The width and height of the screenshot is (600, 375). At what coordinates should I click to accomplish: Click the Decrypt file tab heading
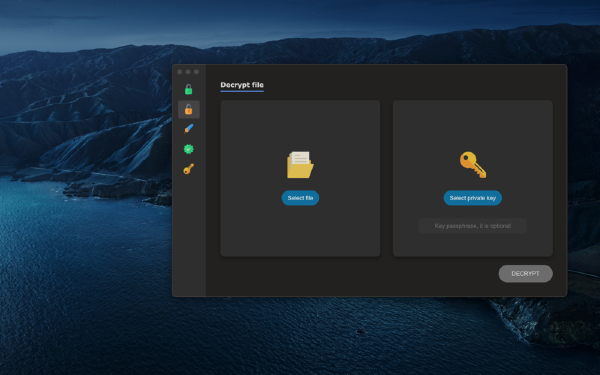(242, 85)
